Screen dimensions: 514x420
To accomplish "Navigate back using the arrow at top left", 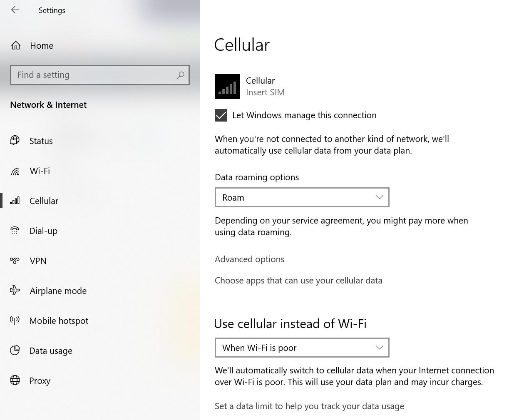I will click(15, 10).
